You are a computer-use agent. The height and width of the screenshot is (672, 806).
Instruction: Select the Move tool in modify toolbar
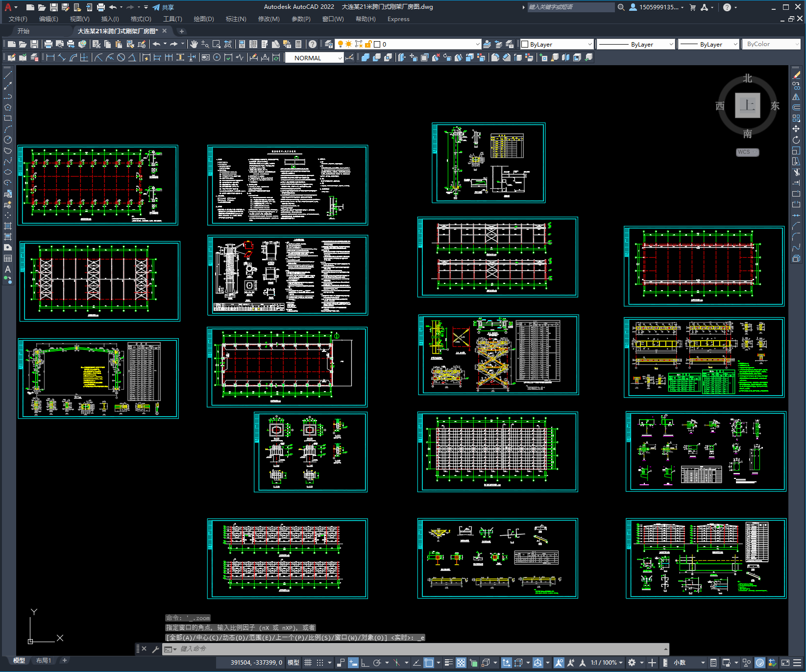pos(796,129)
